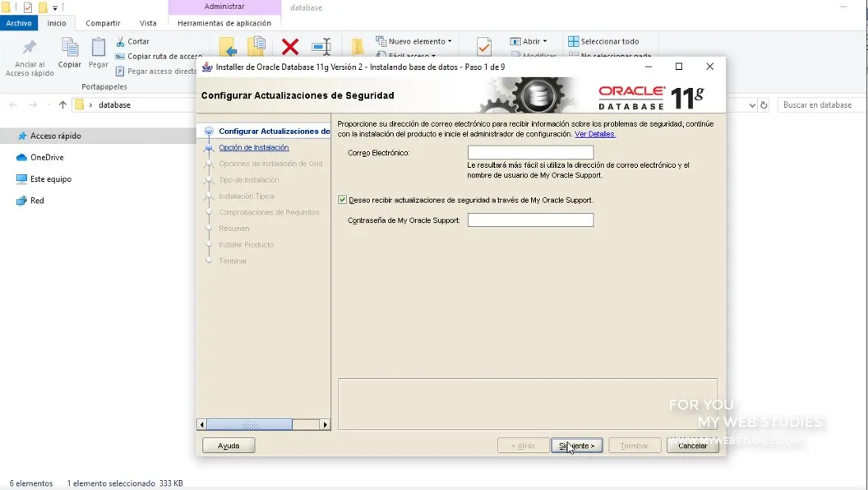
Task: Click the Explorer back arrow button
Action: point(13,104)
